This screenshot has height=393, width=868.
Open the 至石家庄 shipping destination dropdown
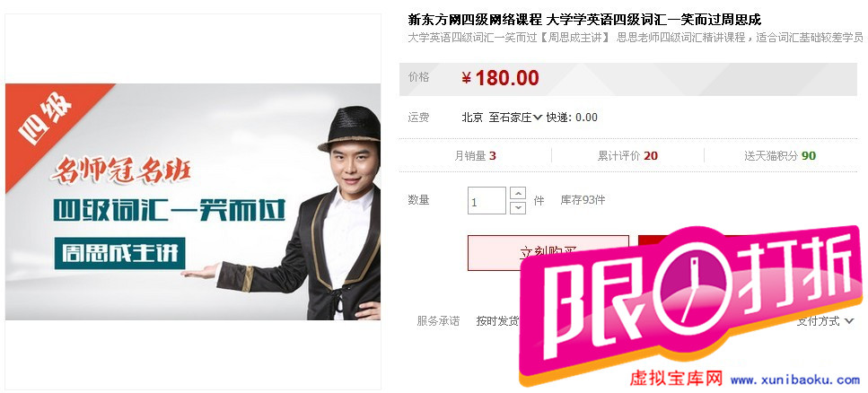pos(515,118)
